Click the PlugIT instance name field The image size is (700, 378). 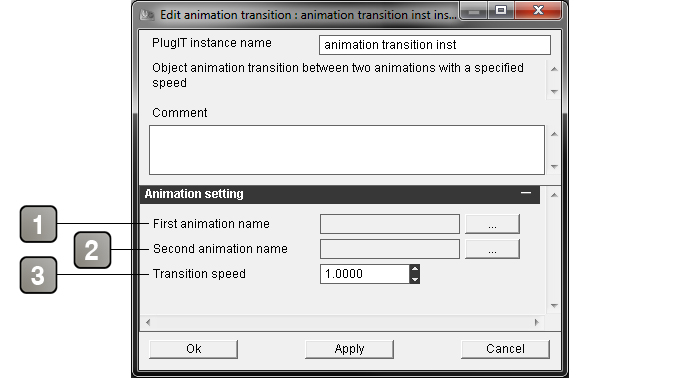coord(435,45)
